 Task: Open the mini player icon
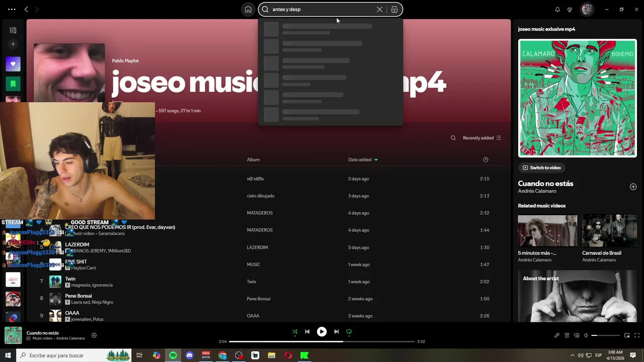[x=627, y=335]
